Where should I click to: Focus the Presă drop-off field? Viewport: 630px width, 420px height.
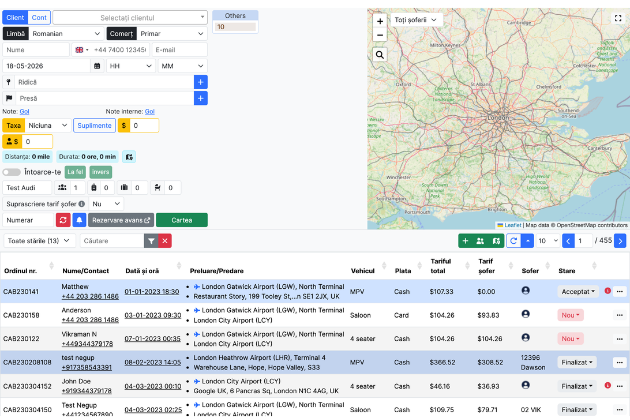(x=104, y=98)
